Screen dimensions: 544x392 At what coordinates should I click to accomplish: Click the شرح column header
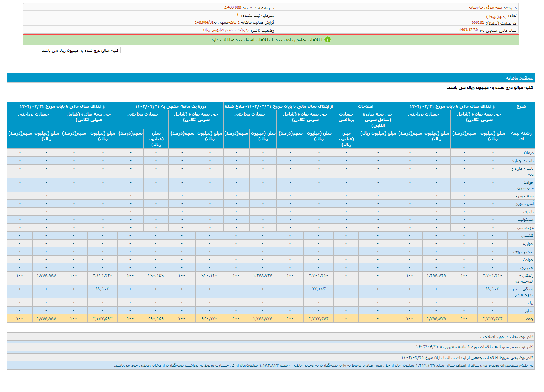pyautogui.click(x=521, y=106)
